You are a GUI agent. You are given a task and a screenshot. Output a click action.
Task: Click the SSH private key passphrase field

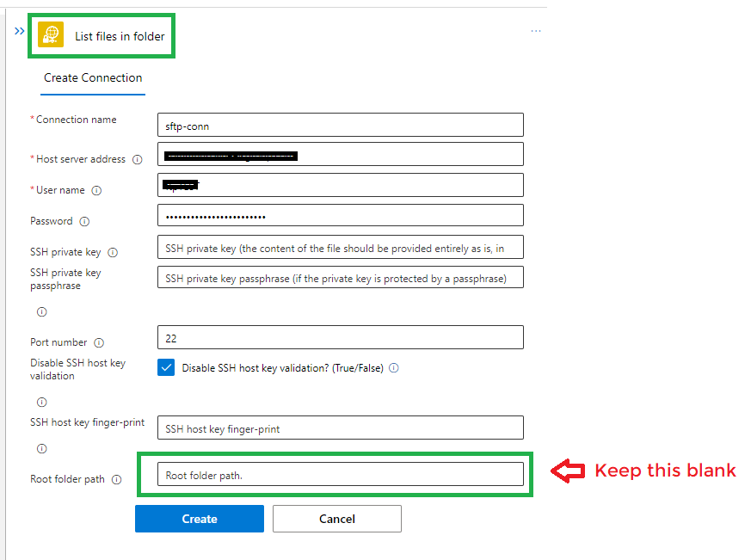tap(341, 277)
